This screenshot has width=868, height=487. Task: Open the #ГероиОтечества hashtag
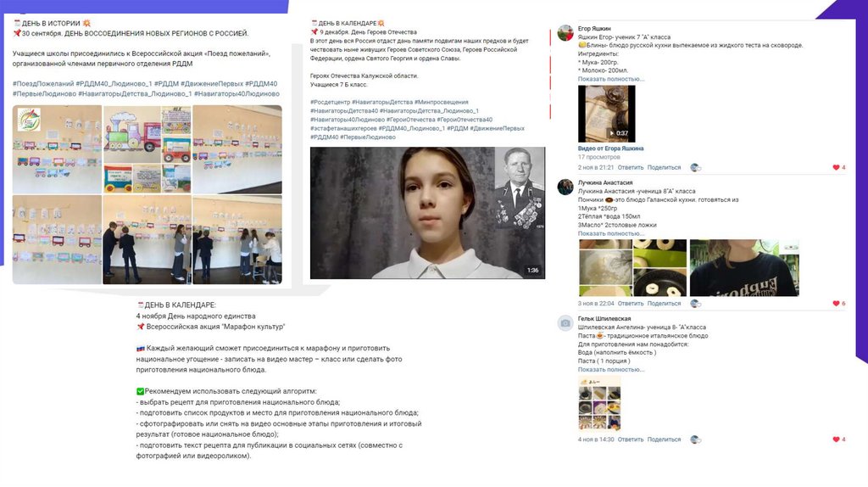click(x=410, y=120)
